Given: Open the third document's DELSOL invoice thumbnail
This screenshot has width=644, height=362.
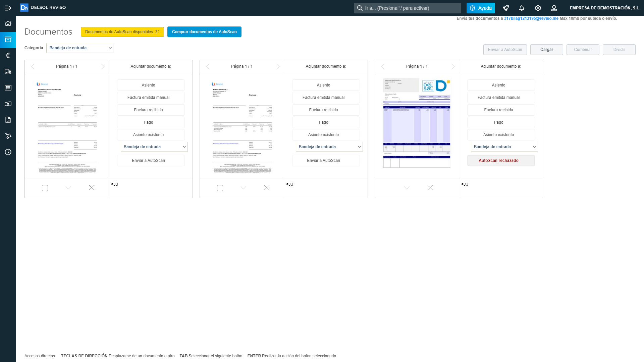Looking at the screenshot, I should click(x=417, y=123).
